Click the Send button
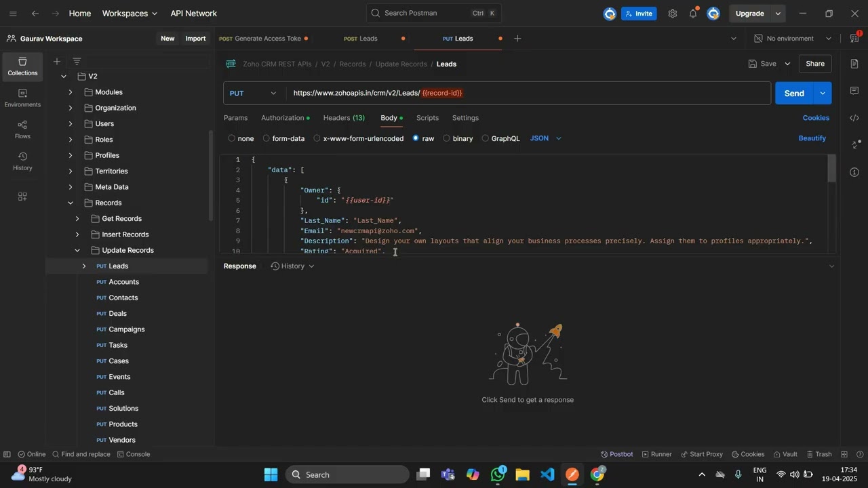 (794, 94)
